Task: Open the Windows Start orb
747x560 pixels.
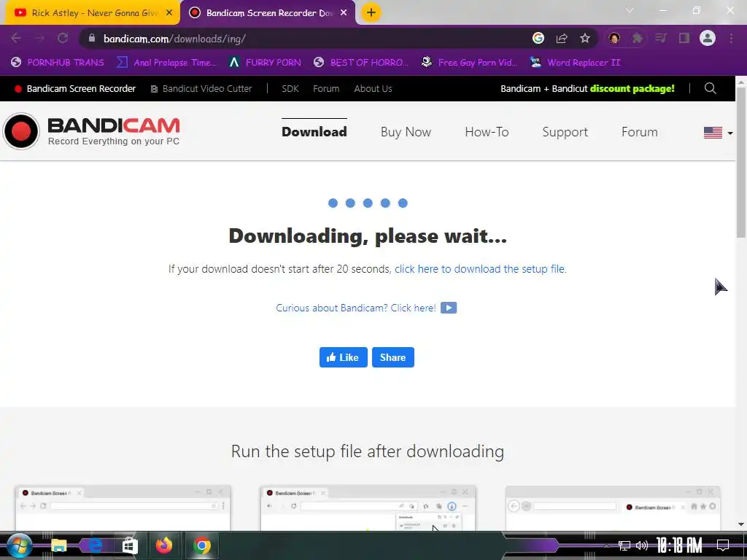Action: [19, 545]
